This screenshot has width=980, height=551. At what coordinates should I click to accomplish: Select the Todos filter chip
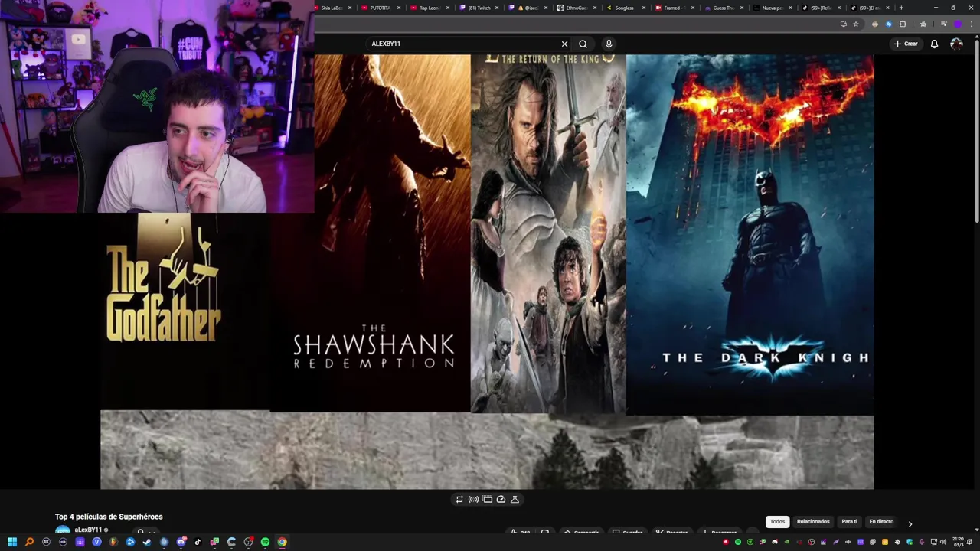click(x=777, y=522)
